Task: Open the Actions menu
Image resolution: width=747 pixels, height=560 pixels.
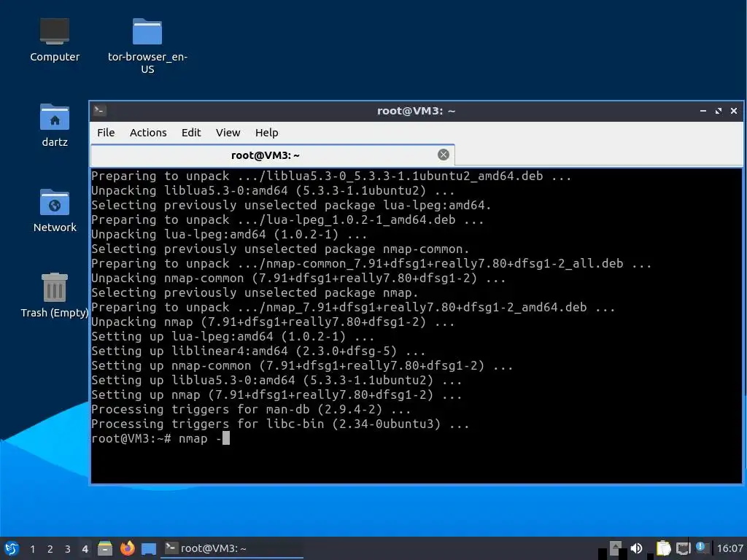Action: coord(148,133)
